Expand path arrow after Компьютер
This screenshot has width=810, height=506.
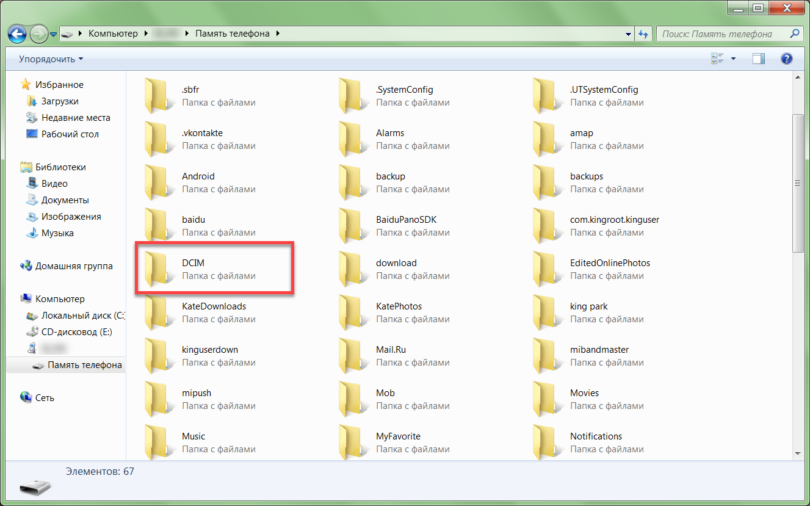[x=144, y=34]
